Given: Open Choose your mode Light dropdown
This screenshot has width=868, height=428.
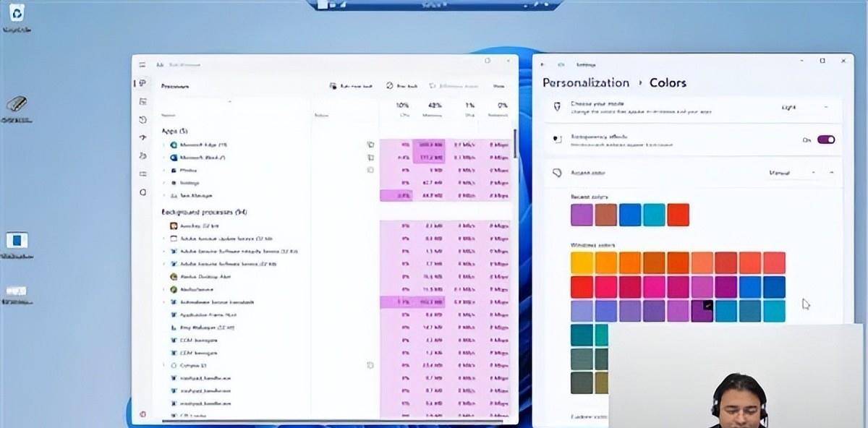Looking at the screenshot, I should point(804,107).
